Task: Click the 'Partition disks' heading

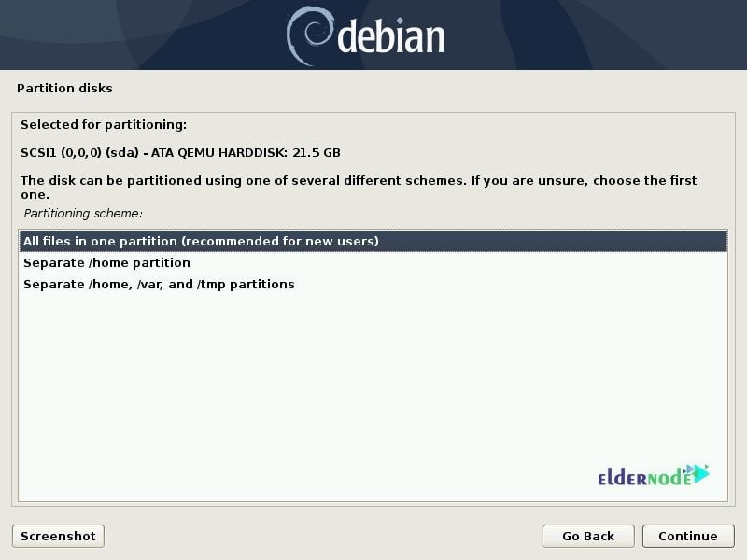Action: click(64, 88)
